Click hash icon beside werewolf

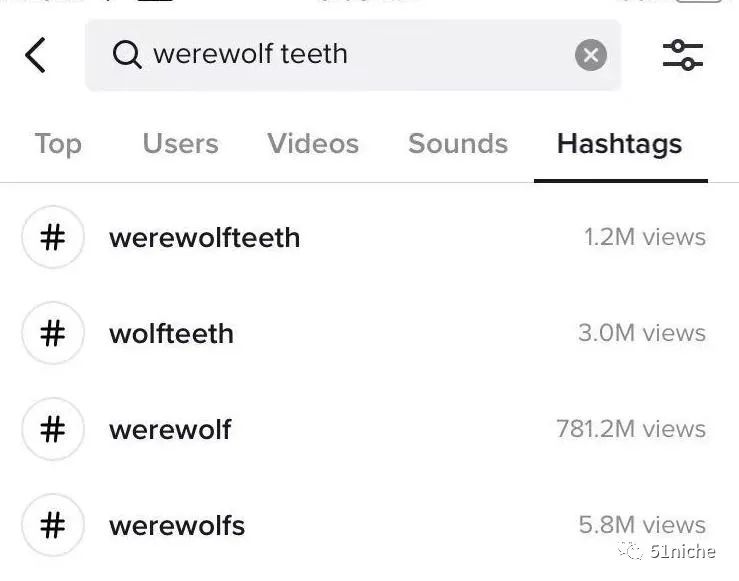point(53,429)
